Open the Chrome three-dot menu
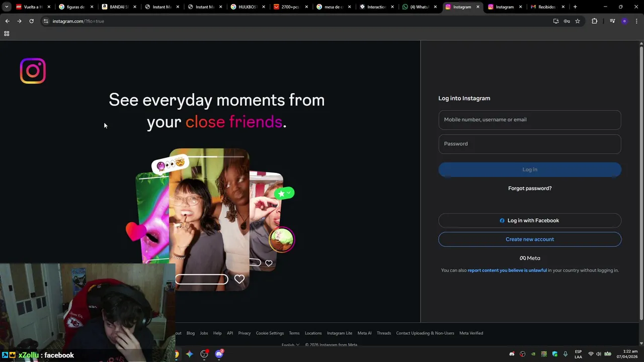The width and height of the screenshot is (644, 362). click(637, 21)
